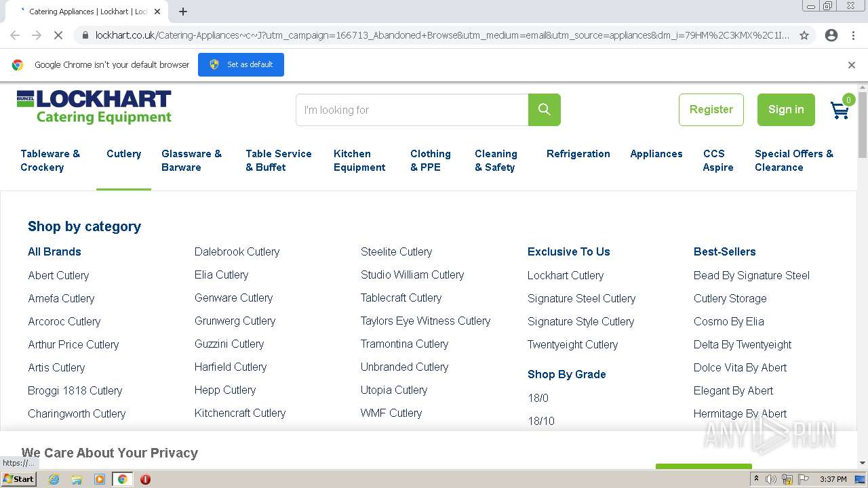Open the media player taskbar icon

click(x=100, y=479)
